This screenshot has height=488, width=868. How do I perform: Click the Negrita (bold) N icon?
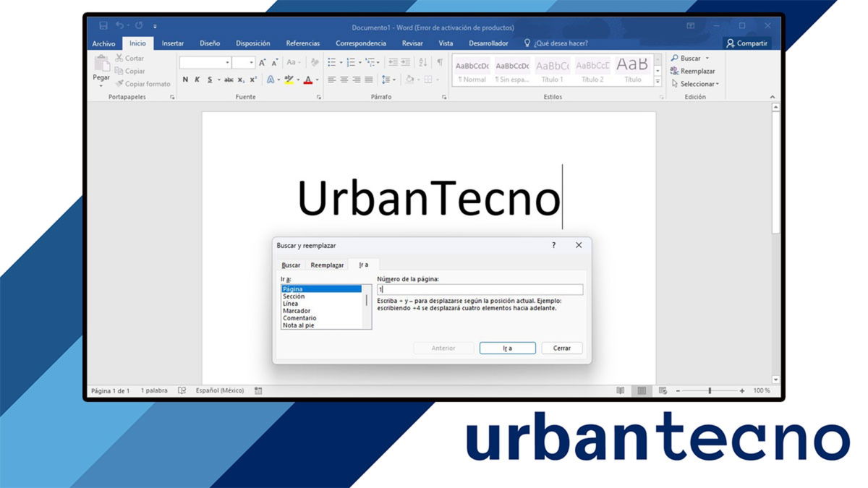(x=185, y=80)
